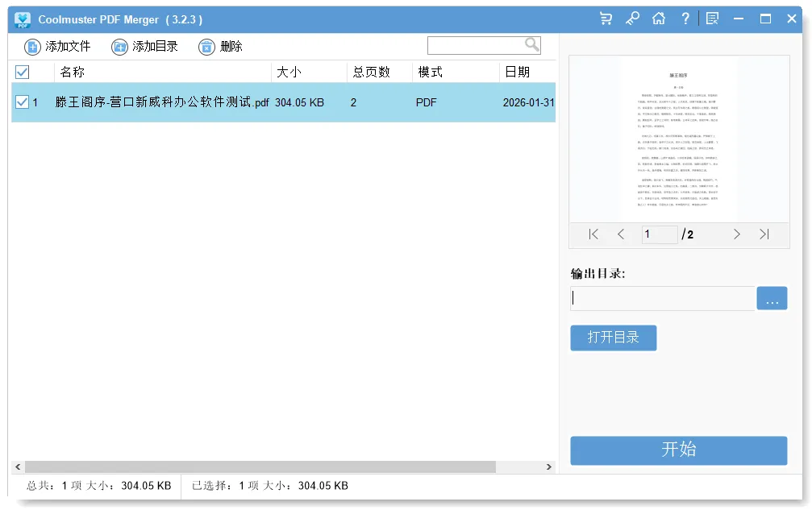Open the shopping cart purchase icon
The width and height of the screenshot is (812, 510).
(606, 19)
